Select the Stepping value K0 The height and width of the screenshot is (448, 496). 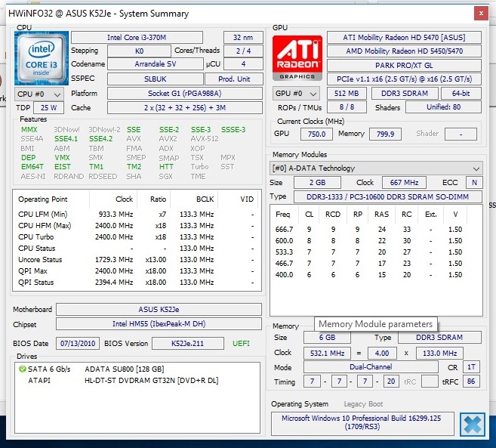[139, 51]
